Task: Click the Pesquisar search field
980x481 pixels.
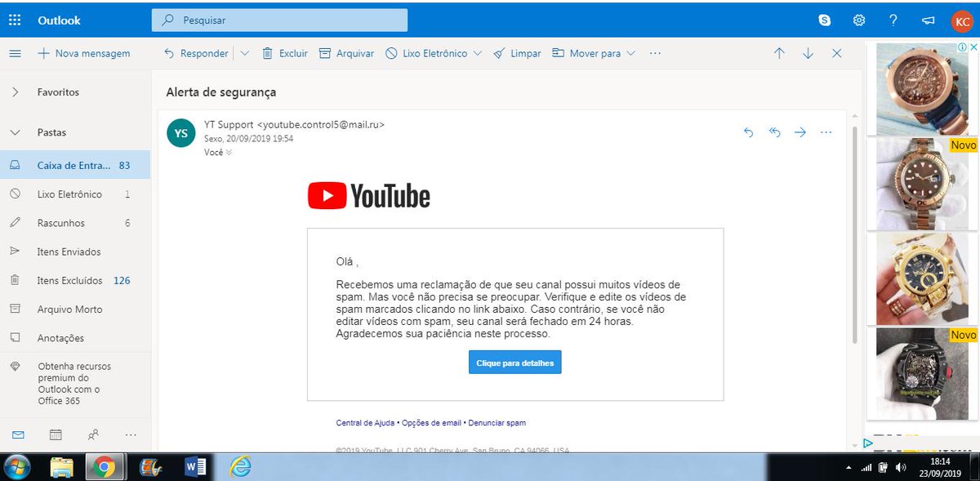Action: tap(279, 20)
